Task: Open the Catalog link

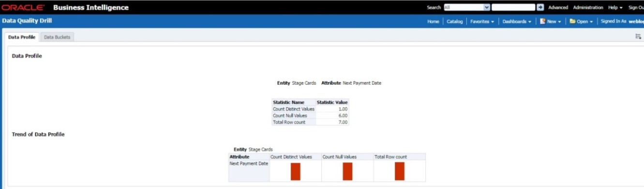Action: tap(454, 21)
